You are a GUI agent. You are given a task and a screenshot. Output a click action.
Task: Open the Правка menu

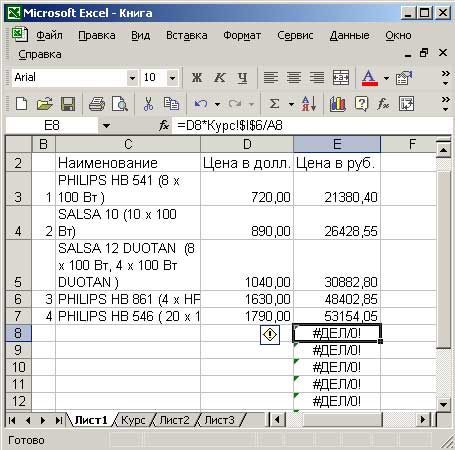click(x=97, y=35)
